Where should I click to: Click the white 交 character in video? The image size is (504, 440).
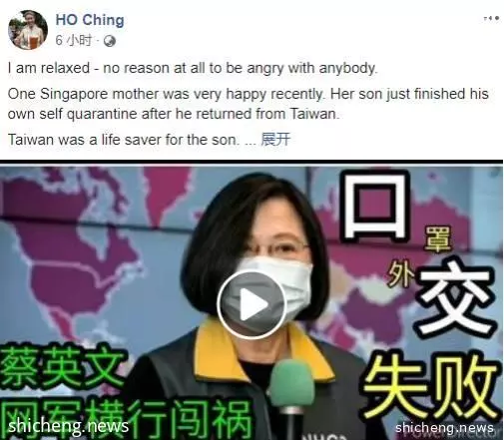click(x=454, y=296)
